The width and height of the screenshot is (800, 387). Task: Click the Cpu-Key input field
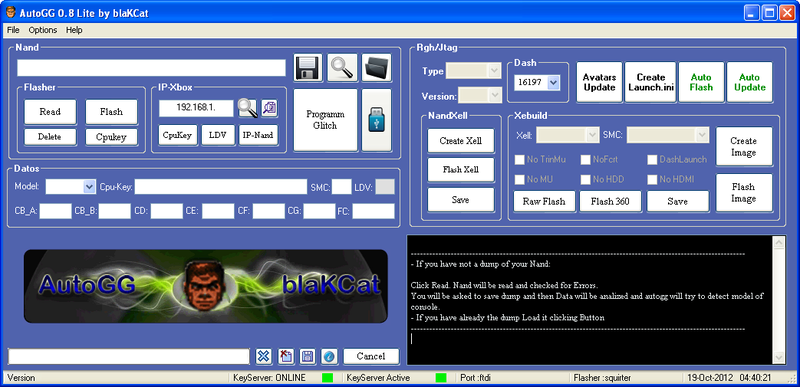click(221, 187)
